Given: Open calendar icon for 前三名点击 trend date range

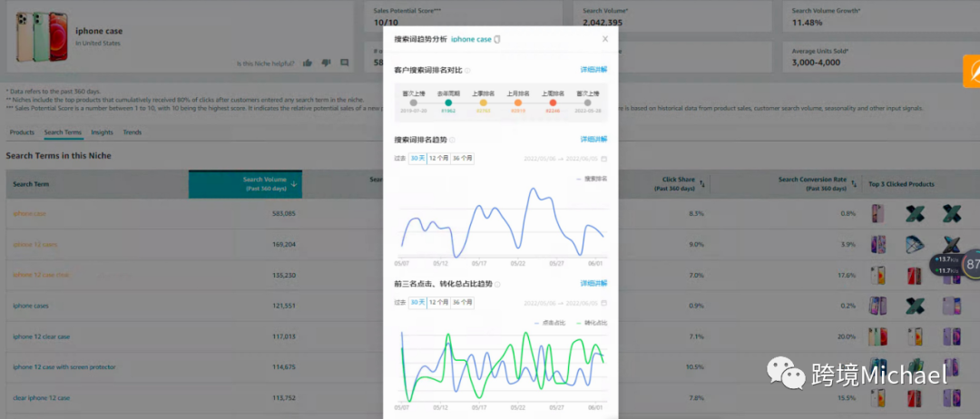Looking at the screenshot, I should pyautogui.click(x=603, y=303).
